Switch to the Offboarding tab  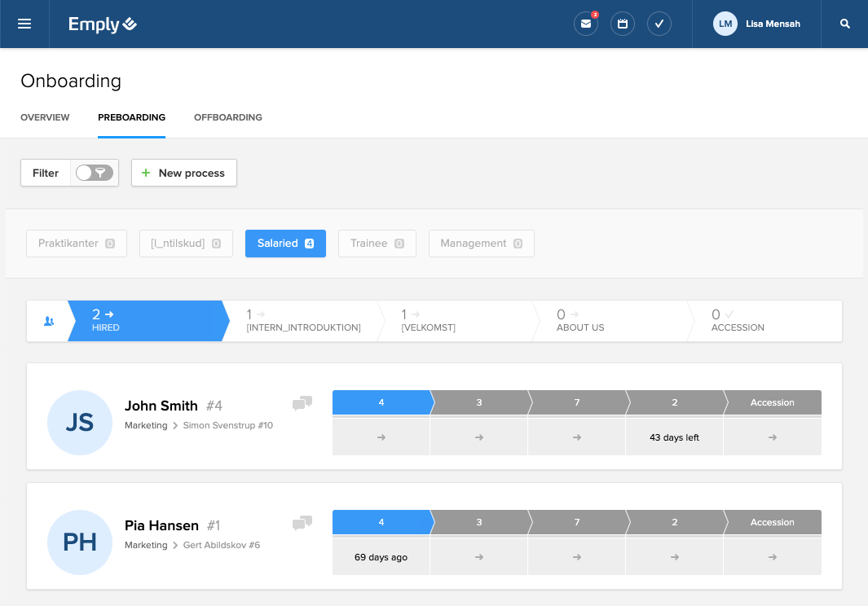(227, 117)
